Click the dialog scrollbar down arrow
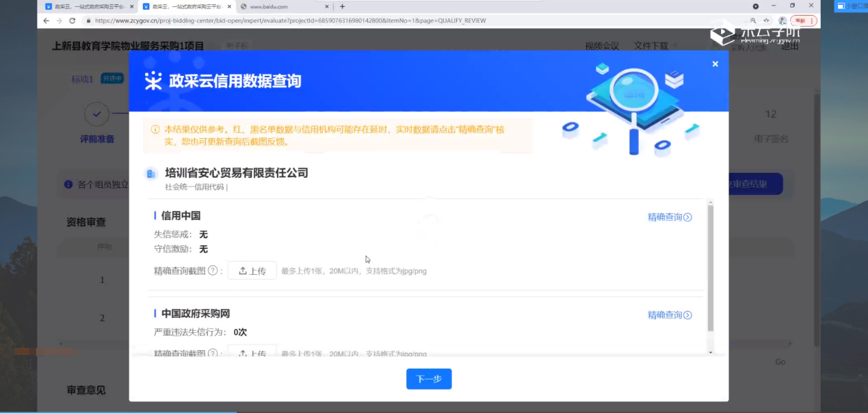 coord(710,353)
